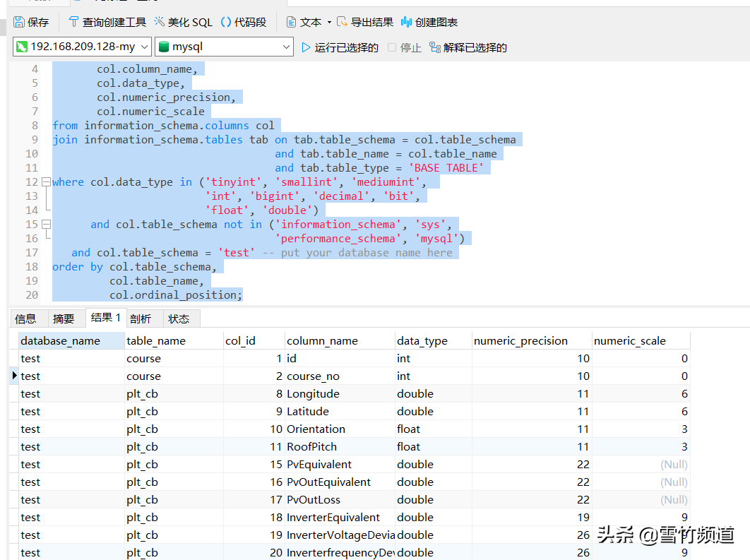
Task: Click the 美化 SQL beautify button
Action: pyautogui.click(x=184, y=22)
